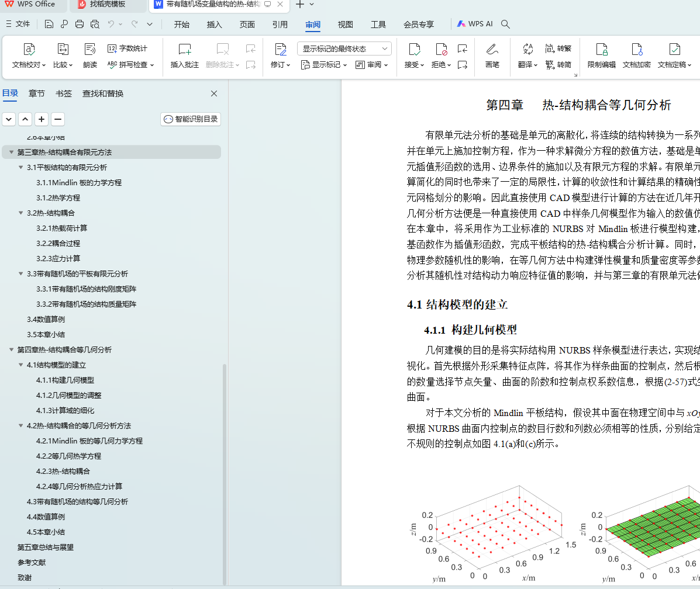
Task: Click the search magnifier next to WPS AI
Action: [505, 24]
